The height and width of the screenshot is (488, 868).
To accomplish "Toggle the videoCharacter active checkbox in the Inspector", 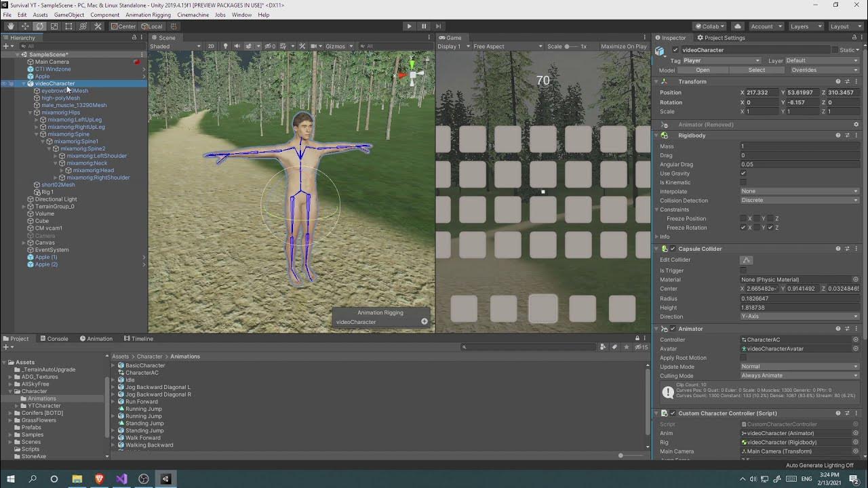I will [x=675, y=50].
